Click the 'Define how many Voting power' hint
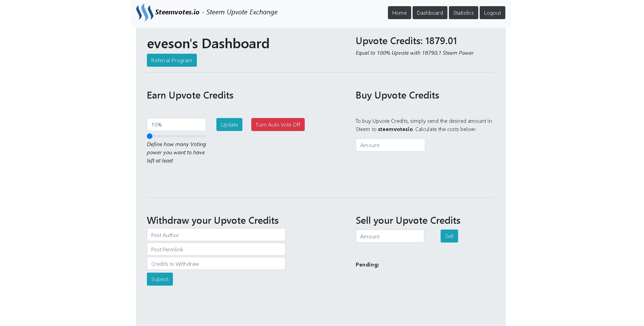This screenshot has width=644, height=326. coord(176,153)
